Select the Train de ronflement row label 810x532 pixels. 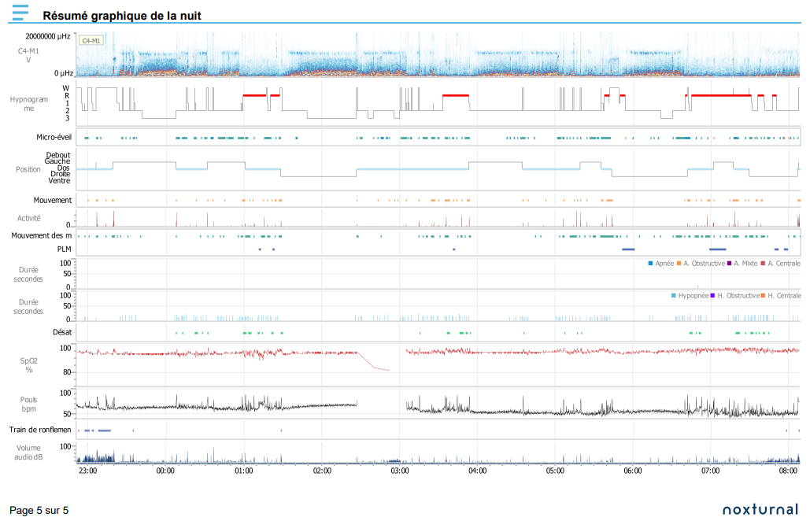[40, 430]
